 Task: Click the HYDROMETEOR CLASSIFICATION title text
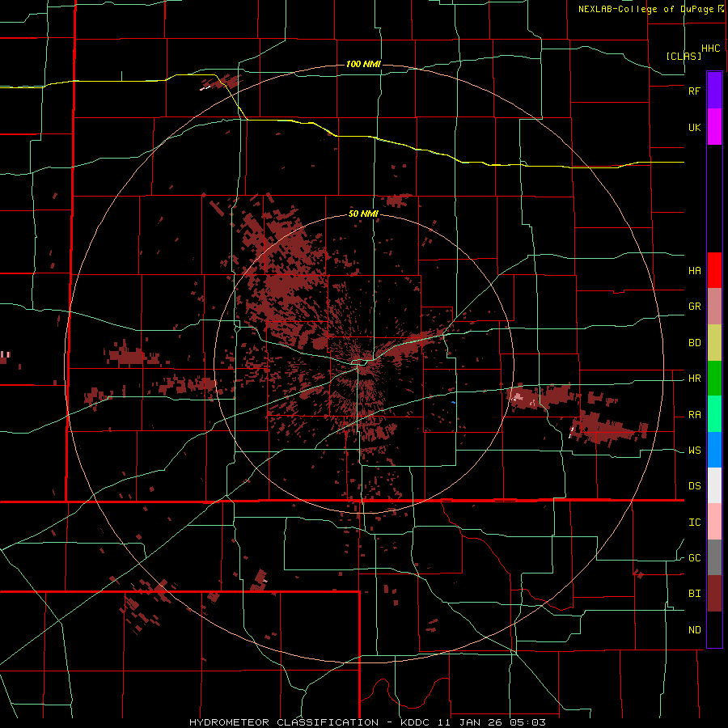(284, 722)
